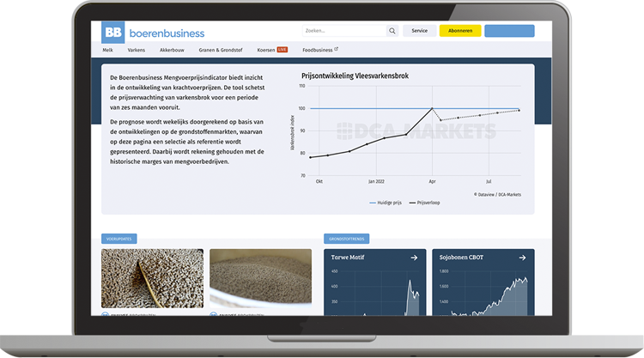Click the external link icon beside Foodbusiness

[336, 50]
